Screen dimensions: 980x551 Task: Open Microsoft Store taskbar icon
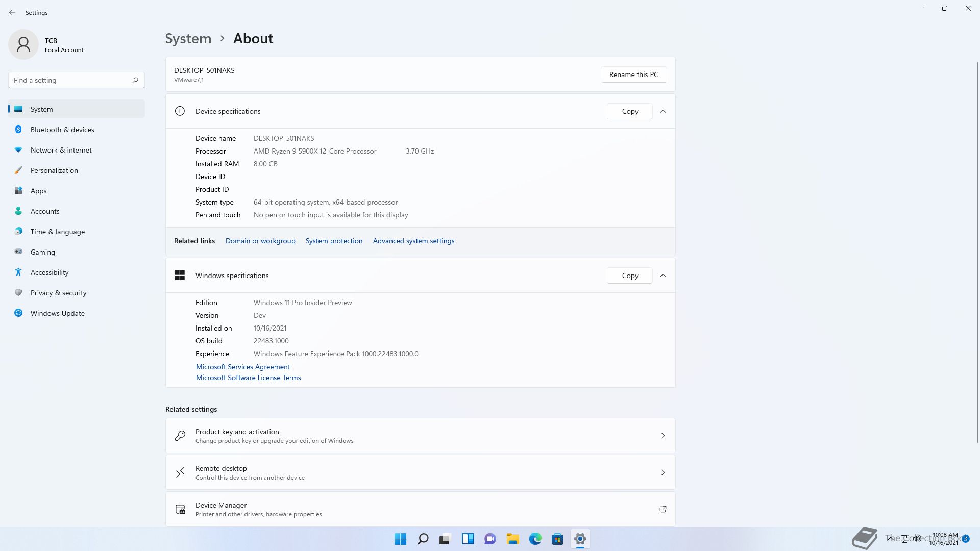tap(557, 539)
